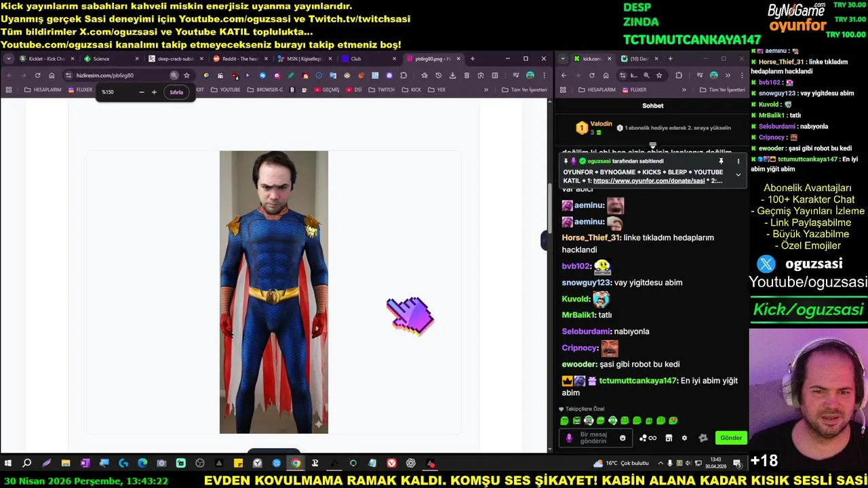Collapse chat leaderboard handle
868x488 pixels.
pos(652,146)
